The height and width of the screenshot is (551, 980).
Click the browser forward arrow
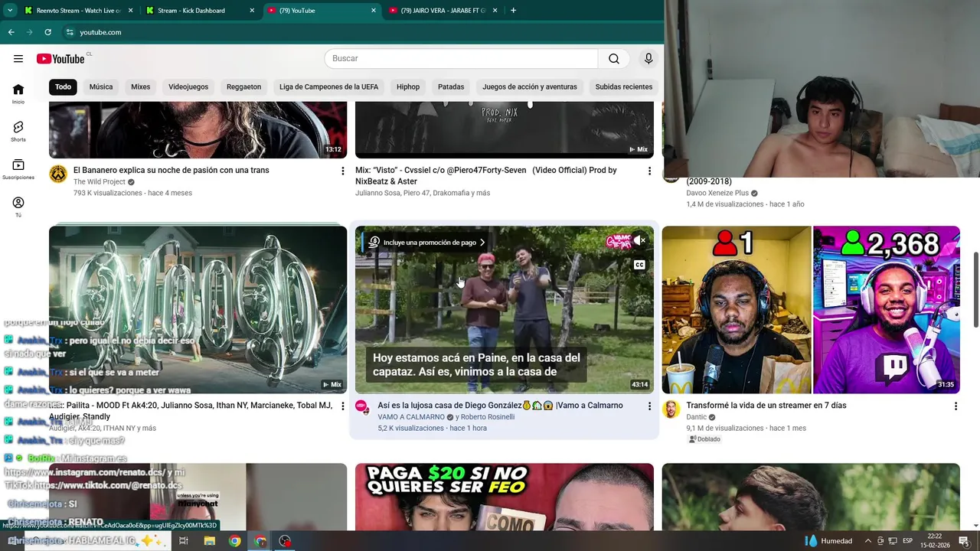click(x=29, y=32)
